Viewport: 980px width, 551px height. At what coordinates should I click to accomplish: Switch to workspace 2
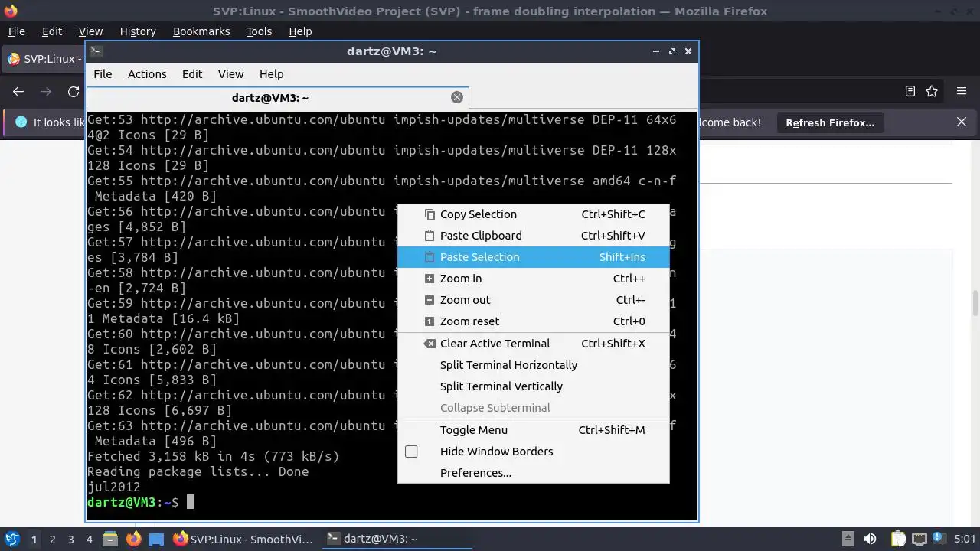click(x=52, y=540)
